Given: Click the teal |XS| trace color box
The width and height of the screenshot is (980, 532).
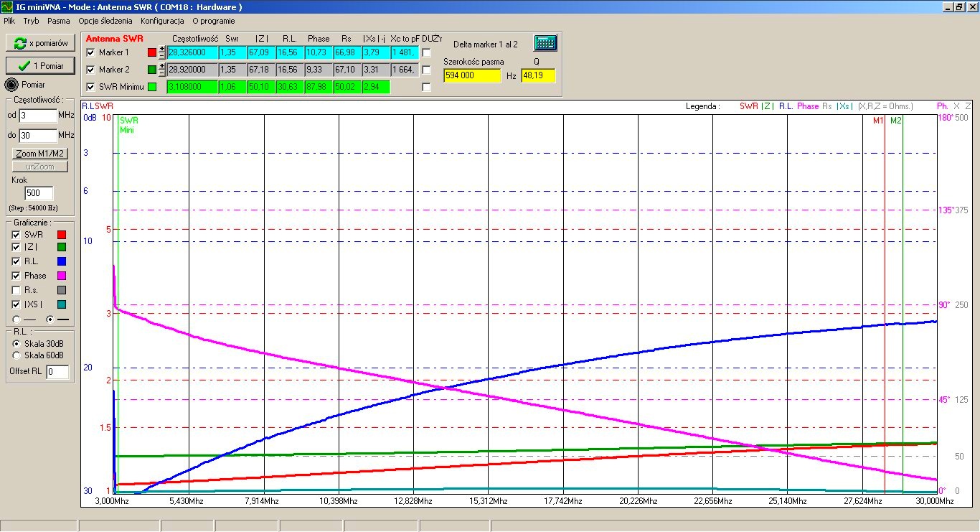Looking at the screenshot, I should pyautogui.click(x=61, y=304).
